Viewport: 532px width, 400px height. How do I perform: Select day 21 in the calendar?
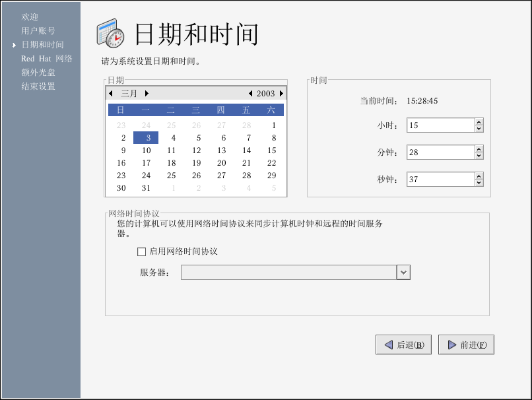pos(247,163)
